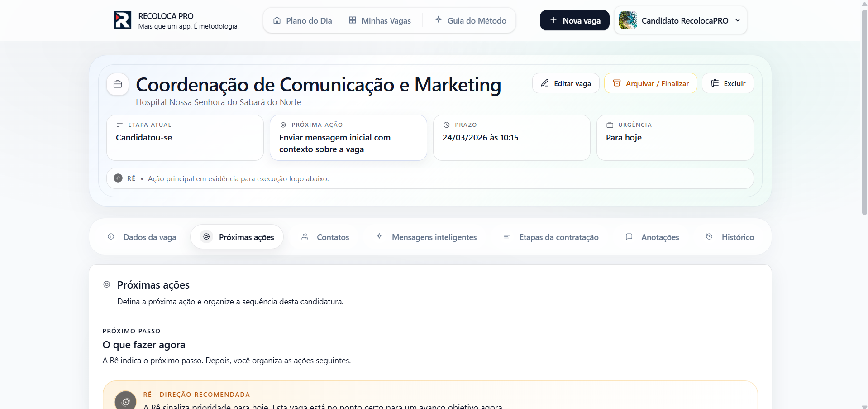Switch to Dados da vaga tab
Viewport: 868px width, 409px height.
click(x=142, y=237)
